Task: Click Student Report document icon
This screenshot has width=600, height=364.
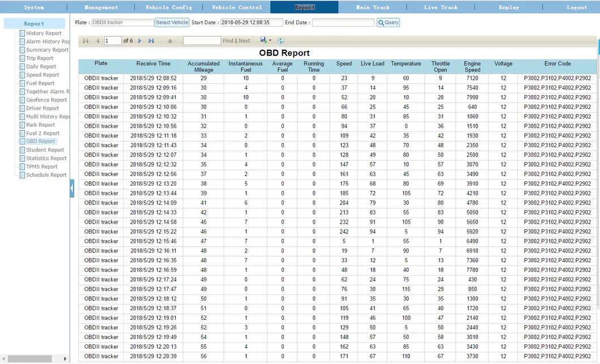Action: click(22, 150)
